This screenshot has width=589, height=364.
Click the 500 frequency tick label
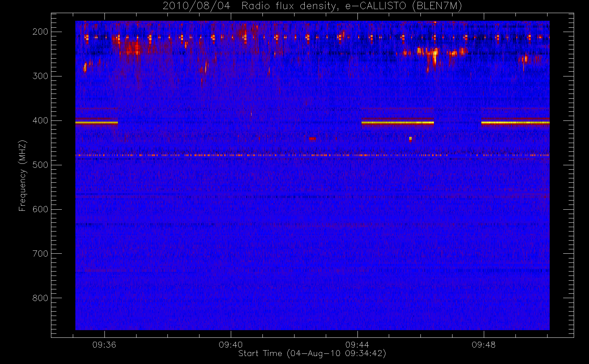pyautogui.click(x=40, y=165)
